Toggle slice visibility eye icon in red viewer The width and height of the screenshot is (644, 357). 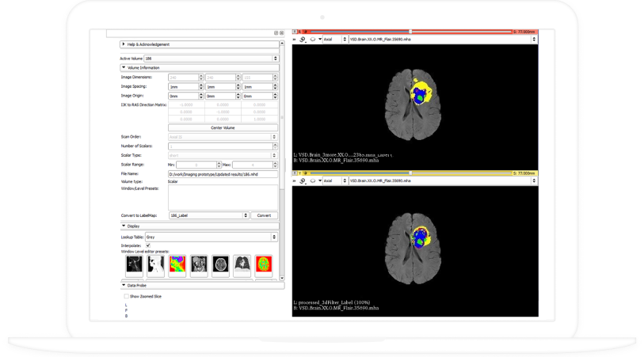pyautogui.click(x=312, y=39)
